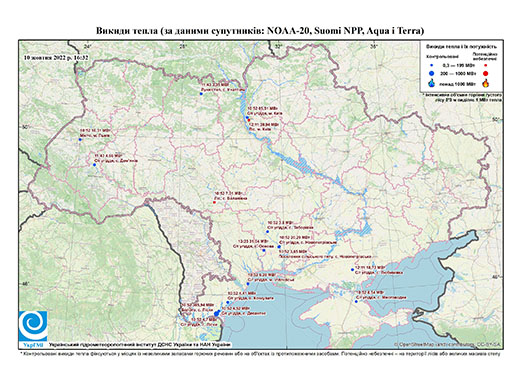Click the '200 — 1000 МВт' legend text
Image resolution: width=520 pixels, height=368 pixels.
pyautogui.click(x=457, y=73)
